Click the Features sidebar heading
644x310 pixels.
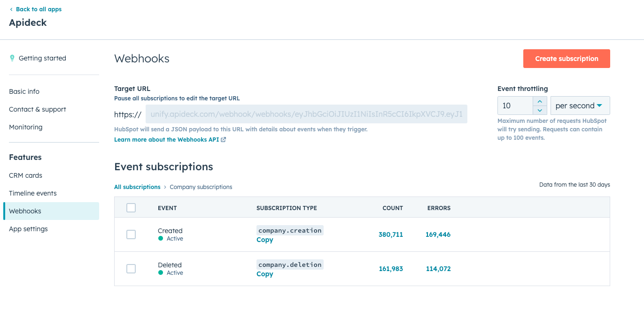point(25,157)
